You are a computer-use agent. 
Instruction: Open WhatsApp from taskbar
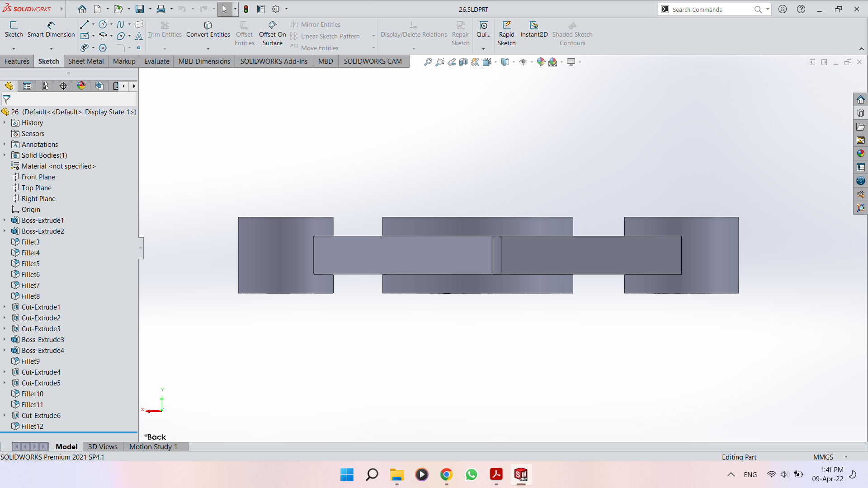pos(471,474)
